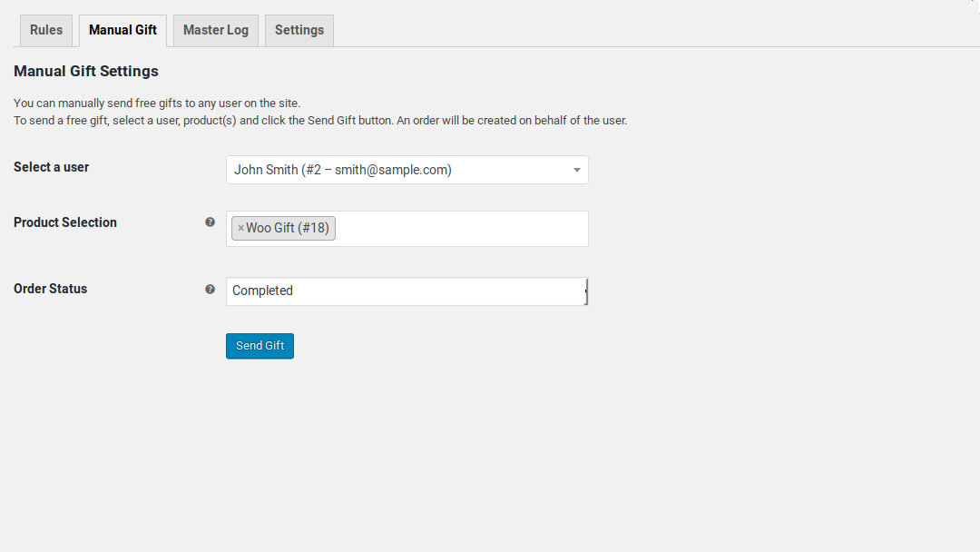This screenshot has height=552, width=980.
Task: Click the Send Gift button
Action: (x=260, y=346)
